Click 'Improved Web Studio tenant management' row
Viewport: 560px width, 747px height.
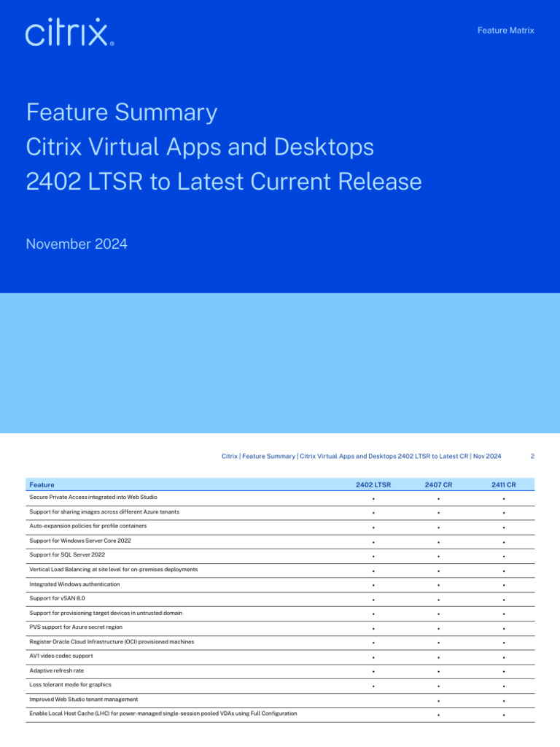280,700
